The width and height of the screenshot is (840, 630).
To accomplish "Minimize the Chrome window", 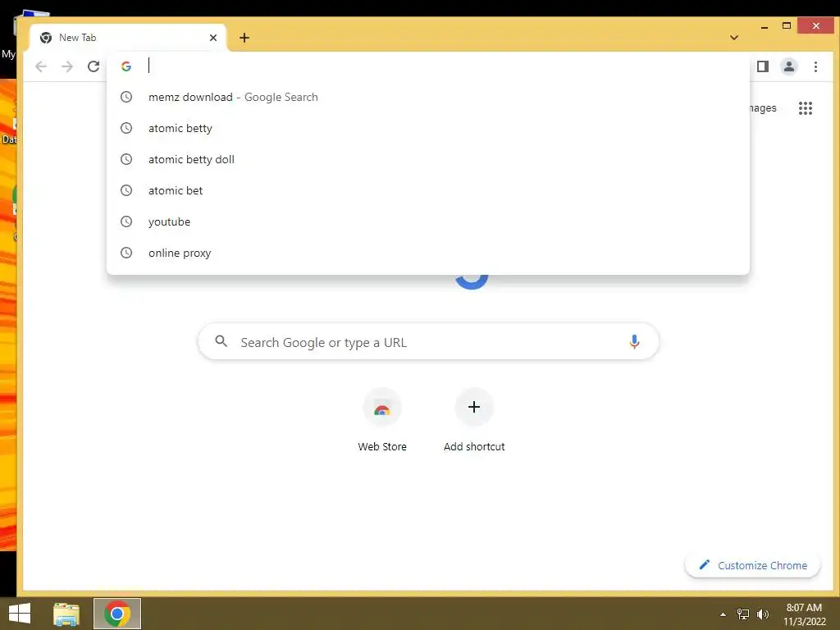I will [765, 26].
